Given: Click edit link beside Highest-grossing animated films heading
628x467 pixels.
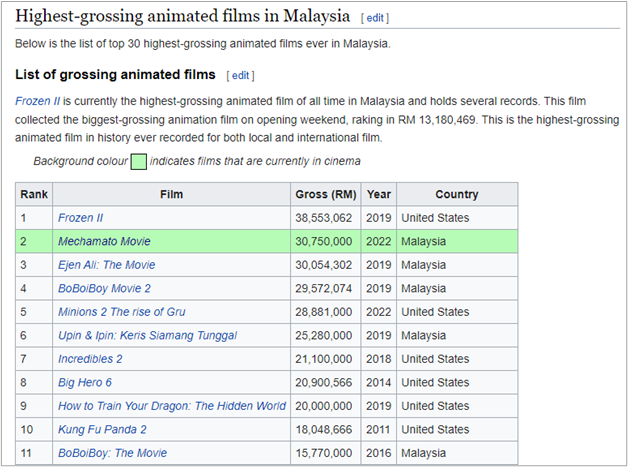Looking at the screenshot, I should tap(375, 18).
